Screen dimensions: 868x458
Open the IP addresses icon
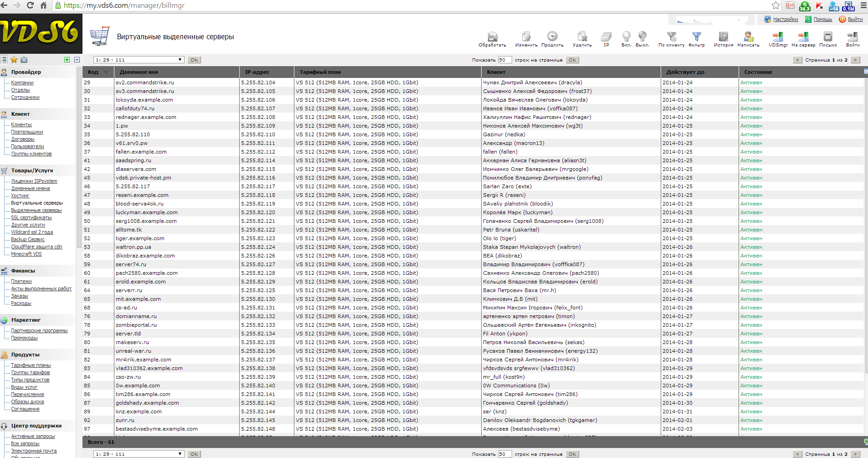coord(606,37)
